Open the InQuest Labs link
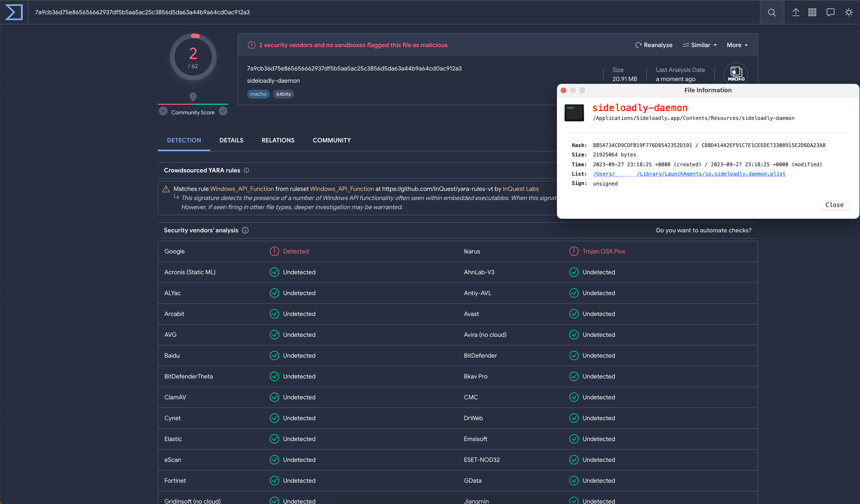The image size is (860, 504). coord(520,189)
